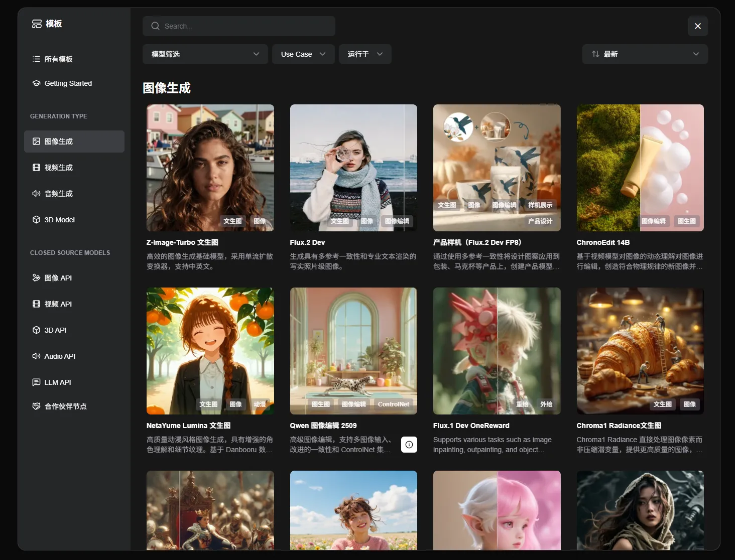
Task: Open Getting Started section
Action: click(74, 83)
